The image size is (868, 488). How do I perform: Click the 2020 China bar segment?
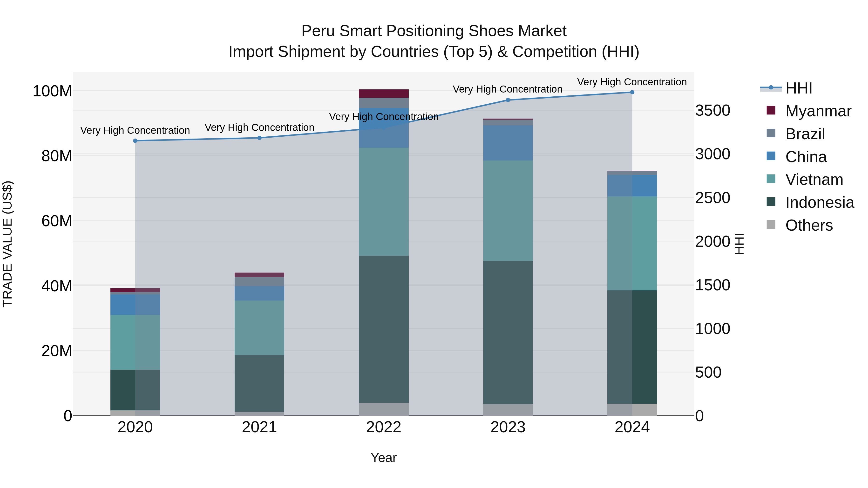[135, 305]
